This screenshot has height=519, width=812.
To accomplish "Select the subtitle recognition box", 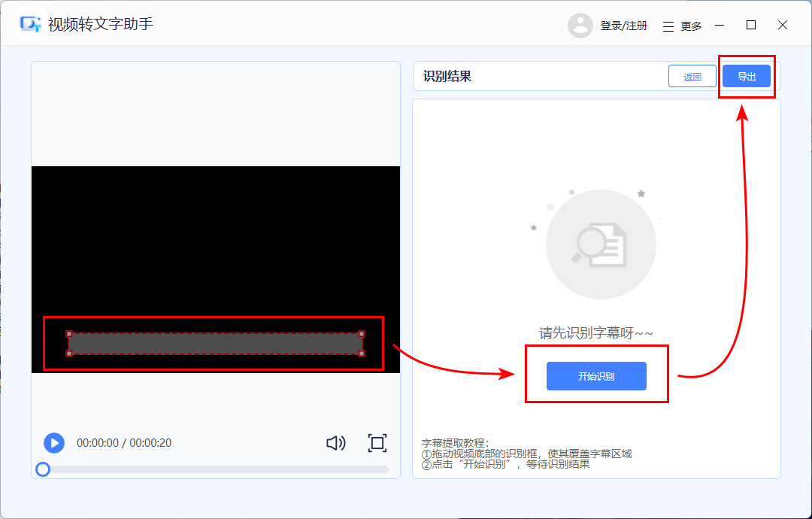I will (x=214, y=343).
